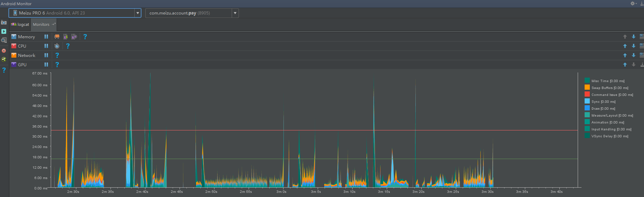
Task: Pause the CPU monitor
Action: 46,46
